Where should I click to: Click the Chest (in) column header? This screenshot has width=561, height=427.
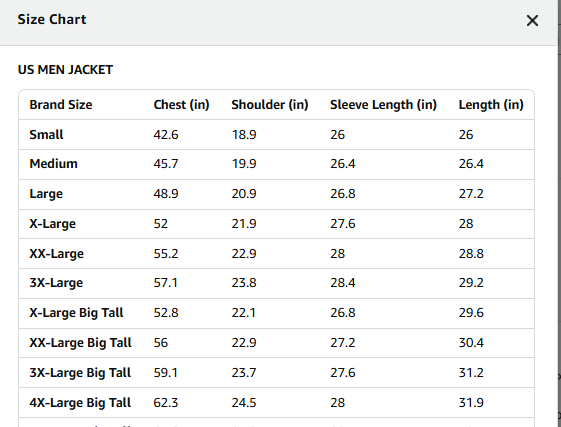coord(181,105)
